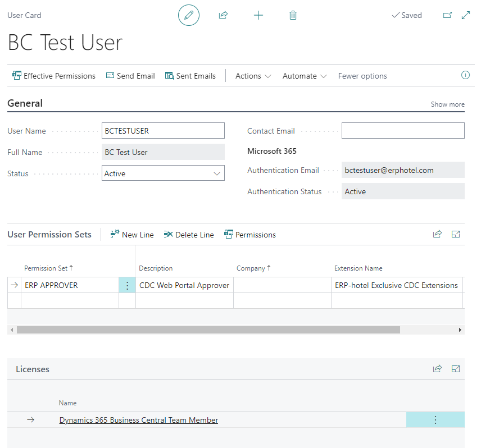Image resolution: width=481 pixels, height=448 pixels.
Task: Click the plus icon to create new
Action: tap(258, 15)
